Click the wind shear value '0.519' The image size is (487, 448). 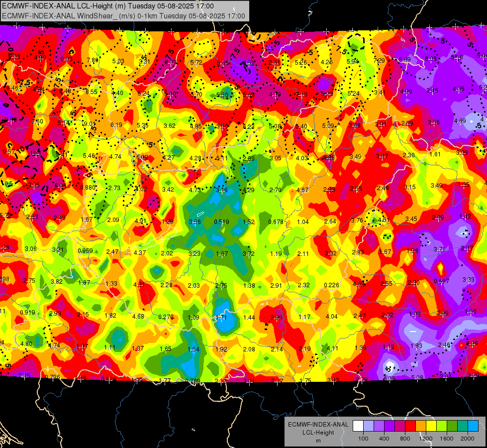pyautogui.click(x=221, y=222)
